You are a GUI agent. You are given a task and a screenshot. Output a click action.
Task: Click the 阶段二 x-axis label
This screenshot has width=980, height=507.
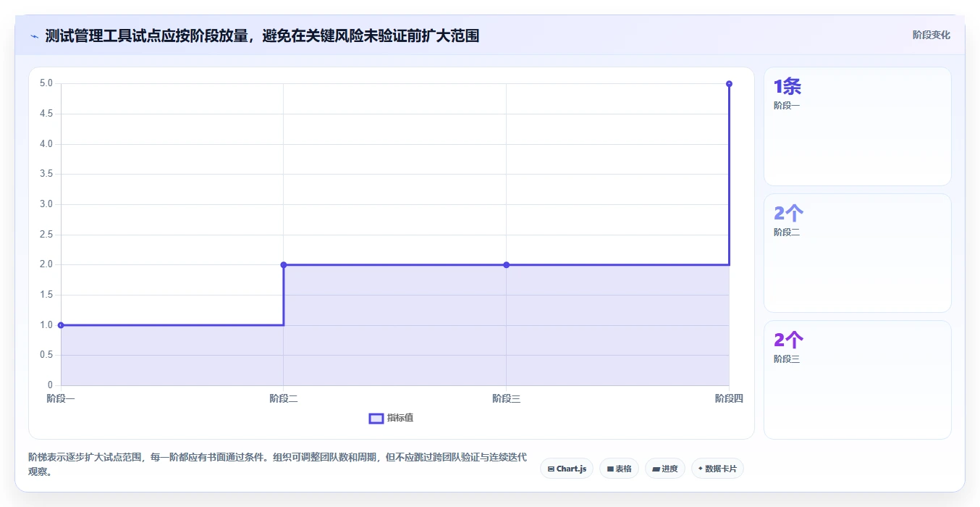pyautogui.click(x=284, y=398)
